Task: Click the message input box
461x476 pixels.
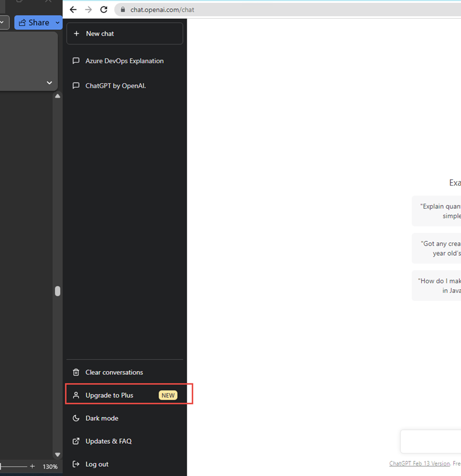Action: pyautogui.click(x=431, y=441)
